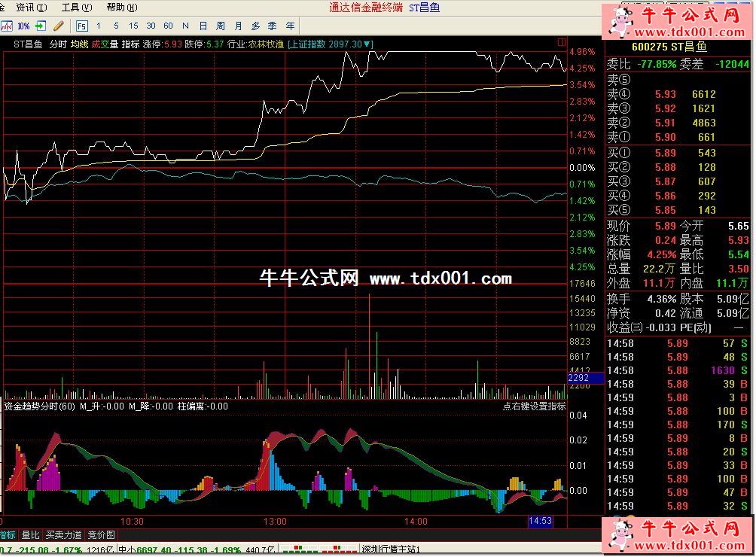This screenshot has height=557, width=756.
Task: Select the 竞价图 tab below the chart
Action: click(x=101, y=535)
